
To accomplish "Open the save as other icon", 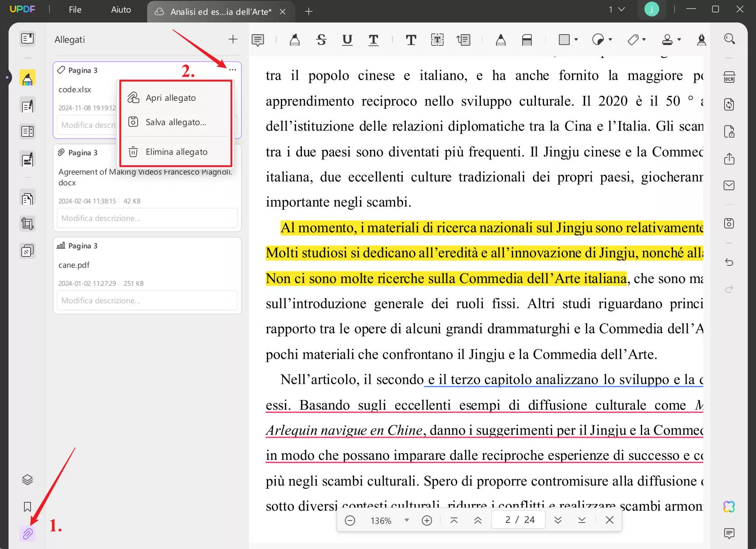I will point(729,223).
